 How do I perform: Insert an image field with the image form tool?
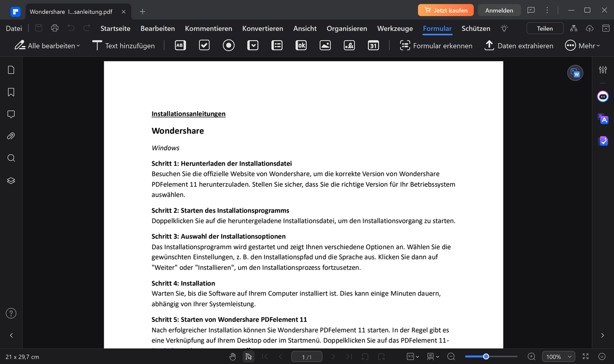pos(325,45)
